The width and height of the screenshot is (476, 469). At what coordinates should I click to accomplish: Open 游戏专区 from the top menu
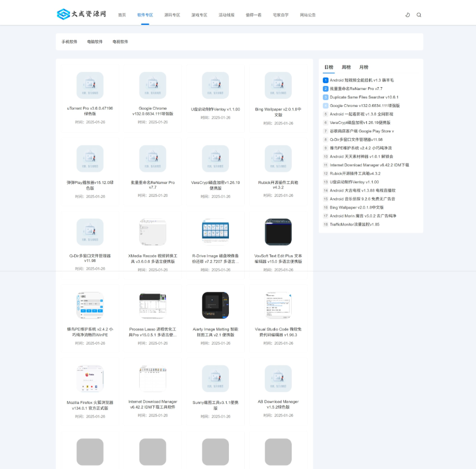click(199, 15)
